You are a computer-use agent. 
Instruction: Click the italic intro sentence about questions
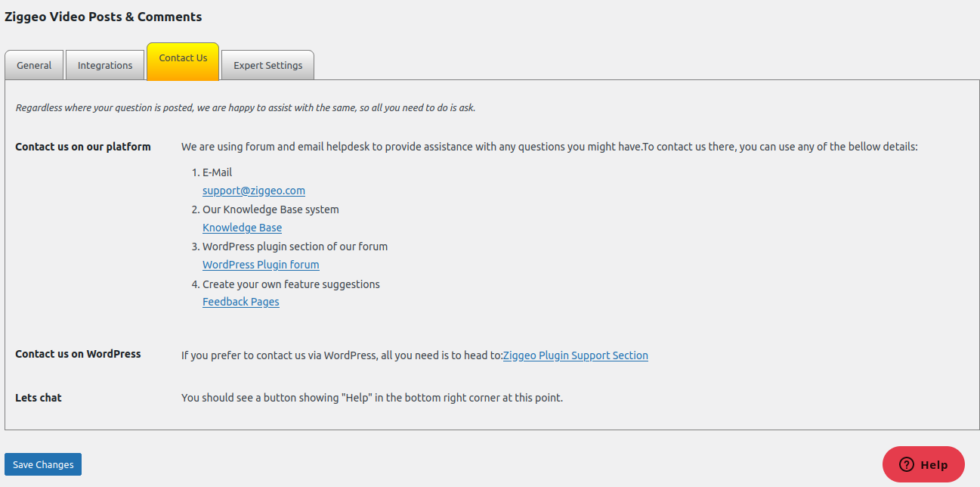[246, 108]
